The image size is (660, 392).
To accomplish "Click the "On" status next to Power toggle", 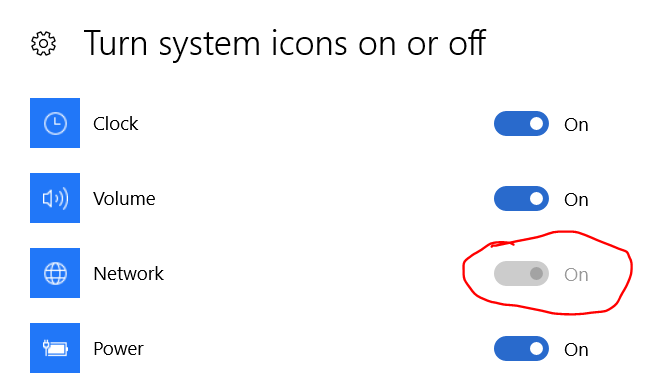I will (576, 349).
